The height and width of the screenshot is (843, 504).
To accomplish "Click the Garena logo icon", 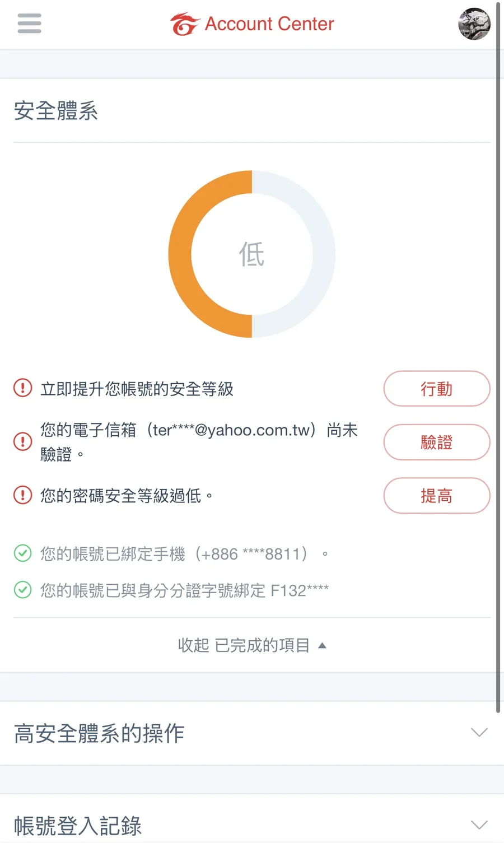I will (185, 24).
